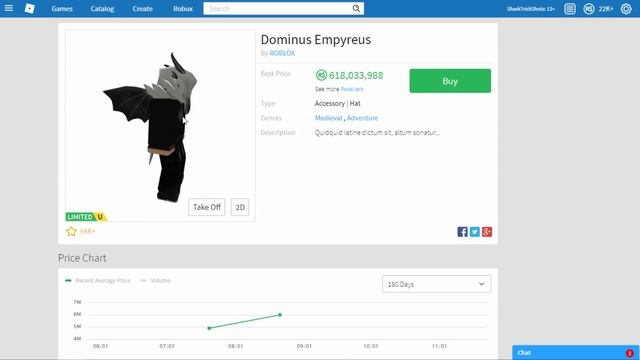Click the Robux currency icon in header
This screenshot has height=360, width=640.
pos(589,9)
